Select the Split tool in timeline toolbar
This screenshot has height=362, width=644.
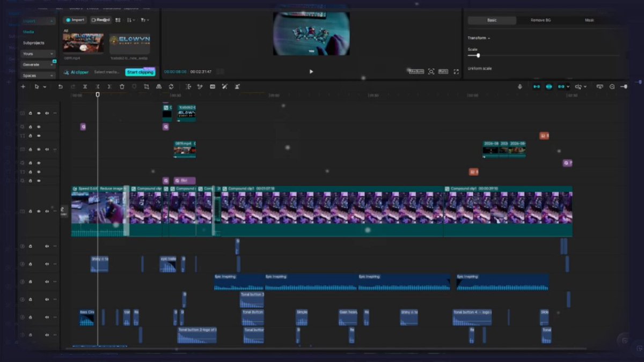(x=85, y=86)
